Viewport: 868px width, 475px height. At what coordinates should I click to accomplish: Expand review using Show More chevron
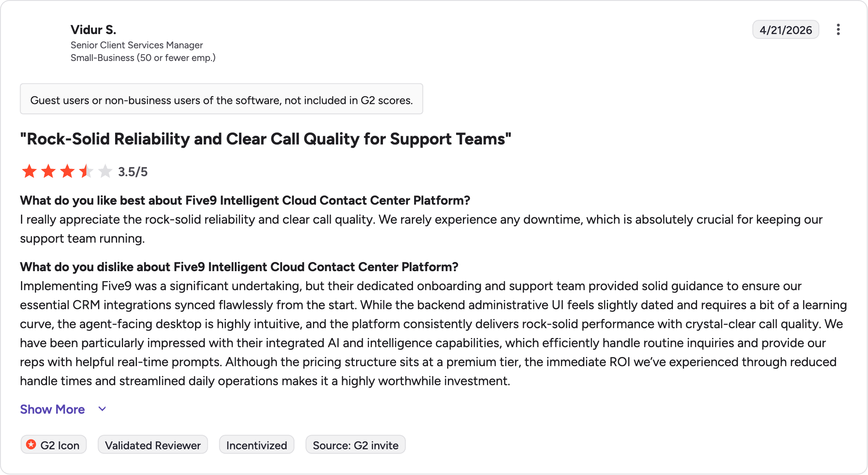click(x=102, y=409)
